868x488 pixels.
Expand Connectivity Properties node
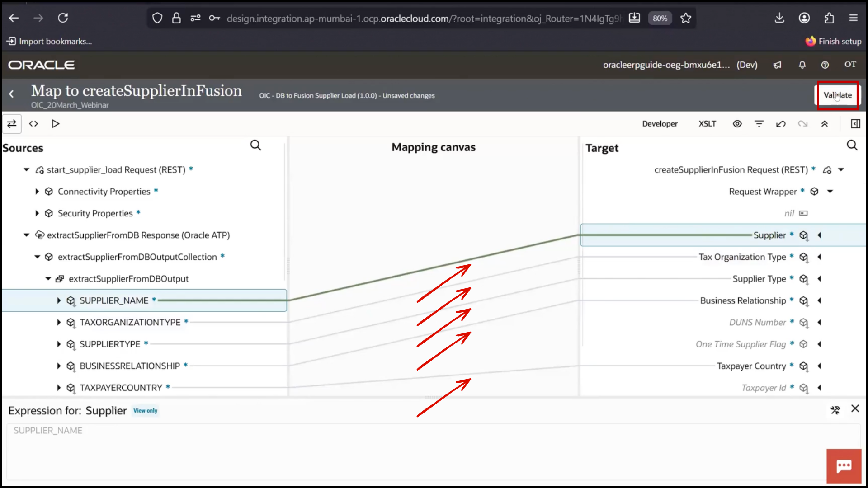pos(37,192)
